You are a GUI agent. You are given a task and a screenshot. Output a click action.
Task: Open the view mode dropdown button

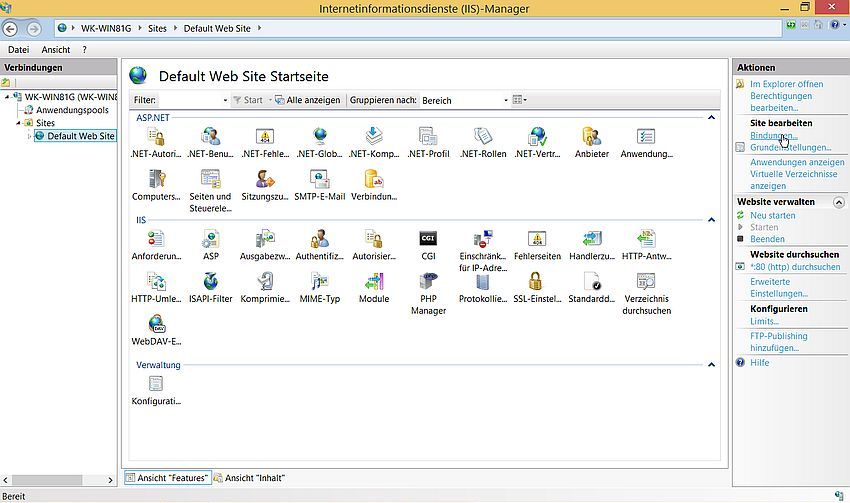[520, 100]
